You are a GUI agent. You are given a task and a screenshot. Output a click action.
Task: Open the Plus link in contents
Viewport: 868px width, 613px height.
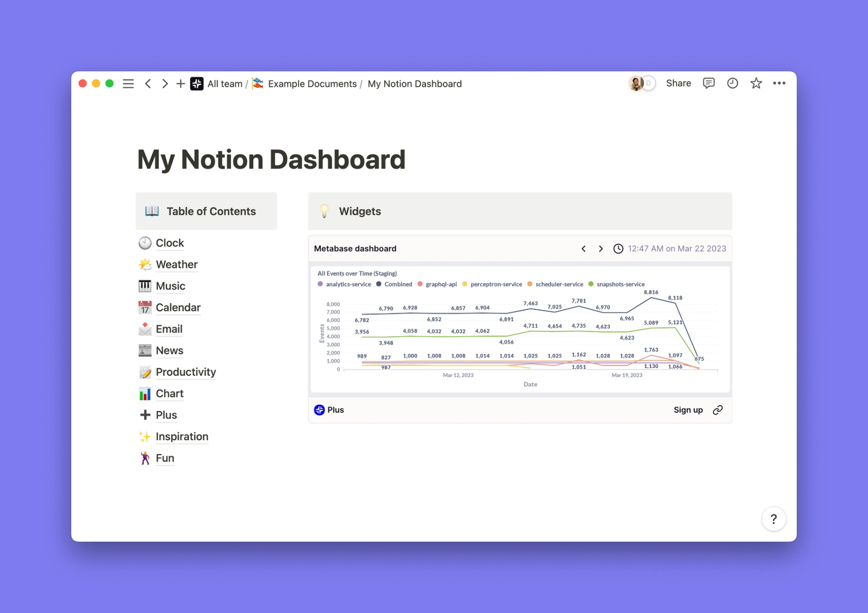(166, 415)
